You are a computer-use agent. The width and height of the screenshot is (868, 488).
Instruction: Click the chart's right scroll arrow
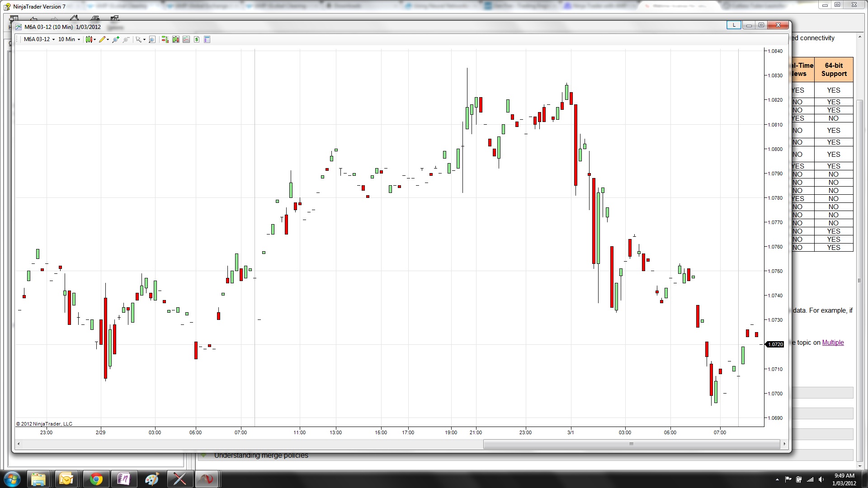[x=784, y=444]
